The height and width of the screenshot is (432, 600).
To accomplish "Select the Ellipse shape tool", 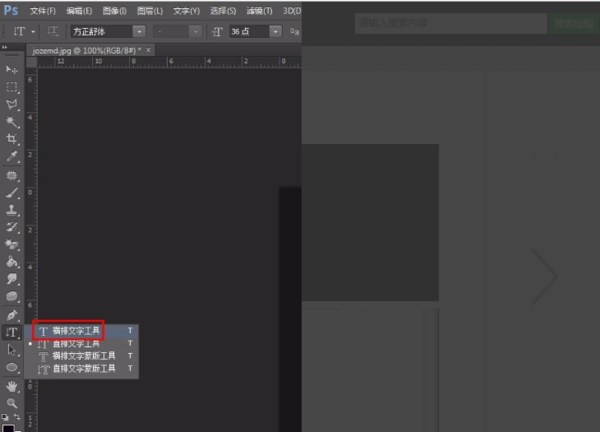I will click(x=11, y=367).
